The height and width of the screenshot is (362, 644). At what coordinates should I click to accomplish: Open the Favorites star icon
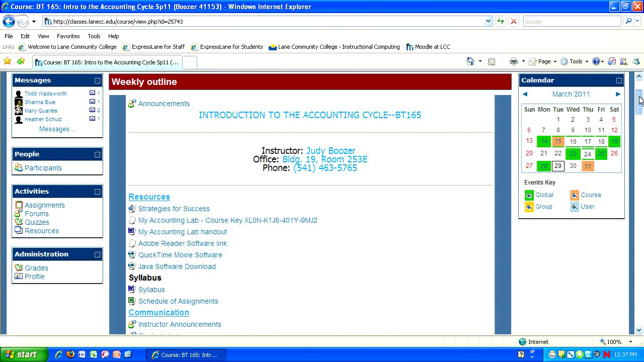(x=8, y=61)
